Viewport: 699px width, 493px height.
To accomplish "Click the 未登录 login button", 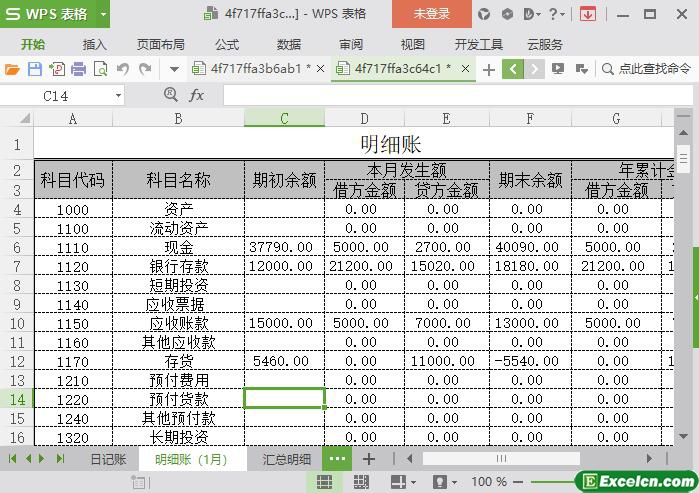I will click(x=431, y=14).
